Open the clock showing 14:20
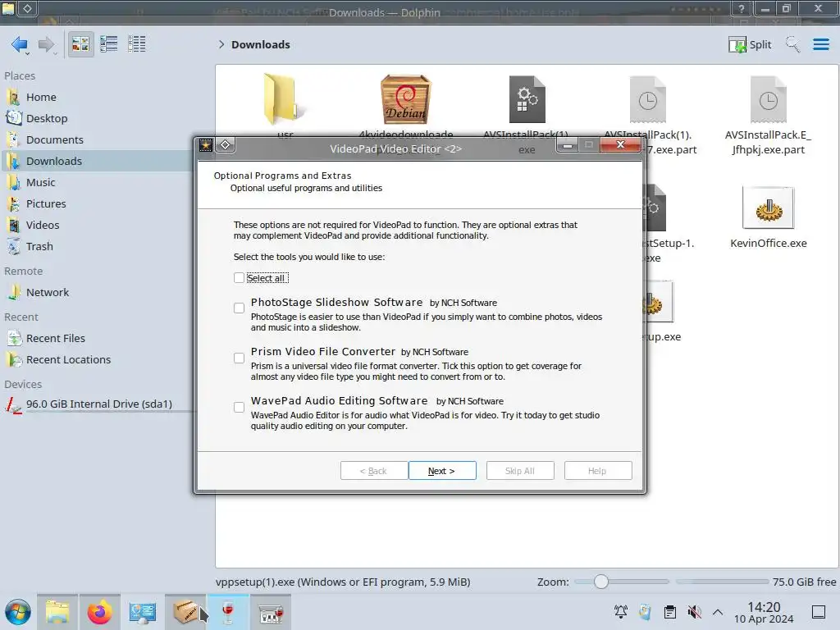840x630 pixels. (764, 612)
